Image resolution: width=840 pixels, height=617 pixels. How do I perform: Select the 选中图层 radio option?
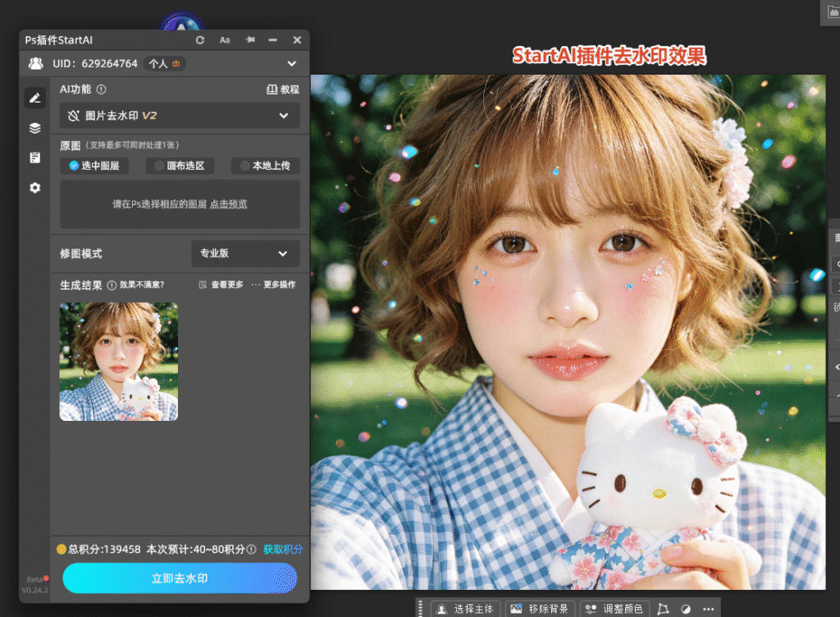(94, 166)
